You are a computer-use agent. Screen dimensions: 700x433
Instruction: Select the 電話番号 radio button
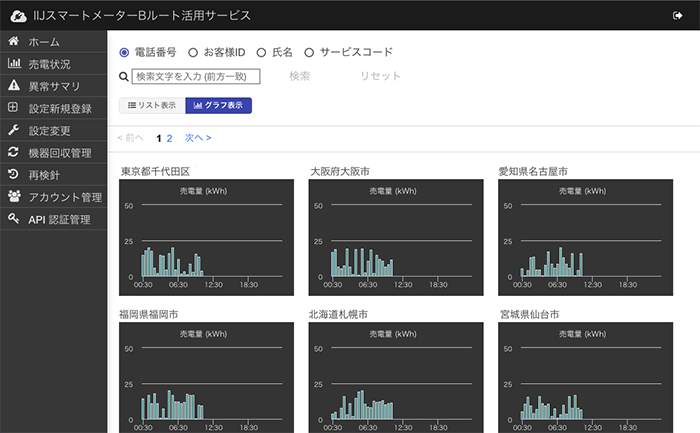pos(125,52)
